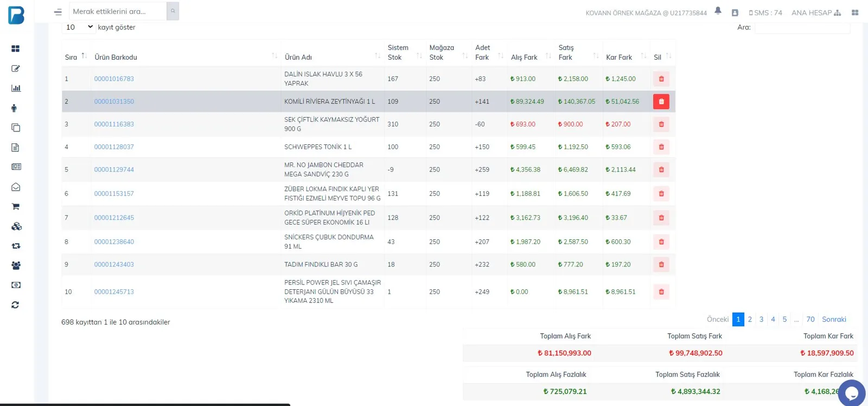Click the edit pencil icon in sidebar
Image resolution: width=868 pixels, height=406 pixels.
15,68
